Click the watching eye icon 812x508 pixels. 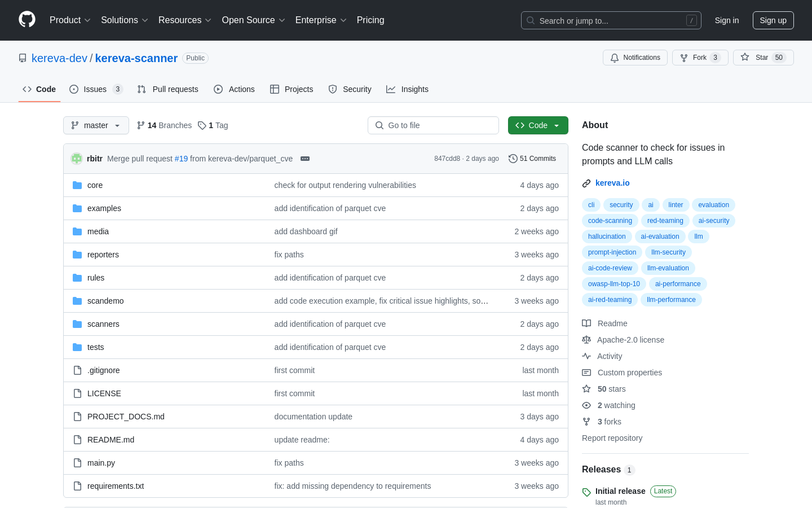pos(586,405)
